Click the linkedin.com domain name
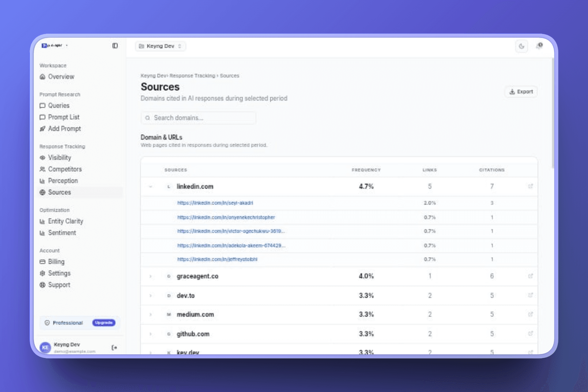 point(195,187)
